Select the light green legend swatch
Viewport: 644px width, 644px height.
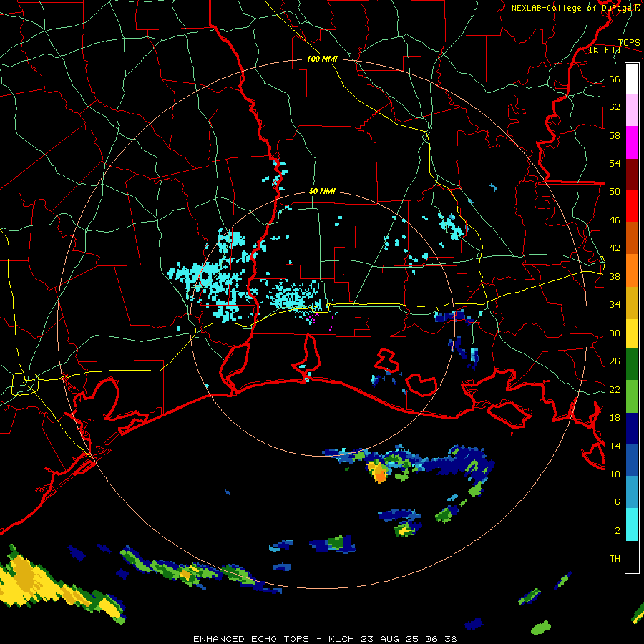click(x=632, y=396)
